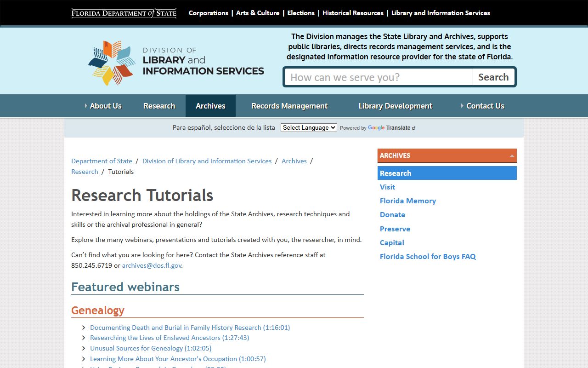588x368 pixels.
Task: Select Visit in the Archives sidebar
Action: click(x=387, y=187)
